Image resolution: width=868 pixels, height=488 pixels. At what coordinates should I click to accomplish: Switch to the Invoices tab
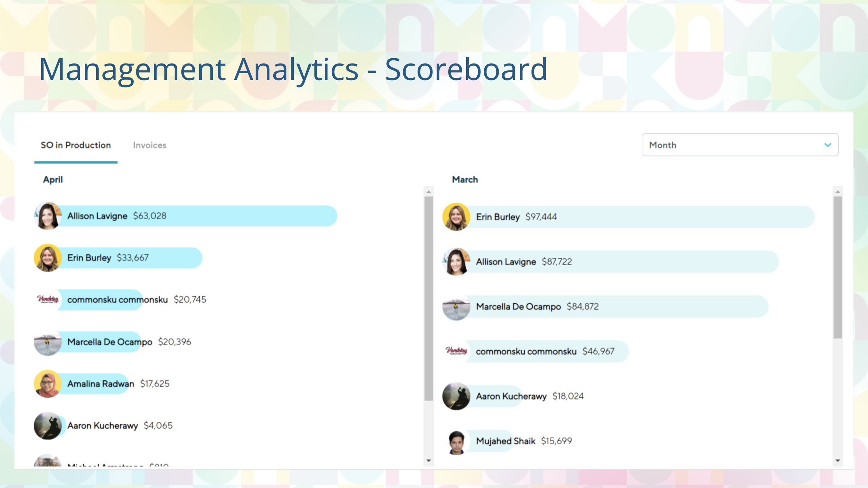tap(150, 145)
